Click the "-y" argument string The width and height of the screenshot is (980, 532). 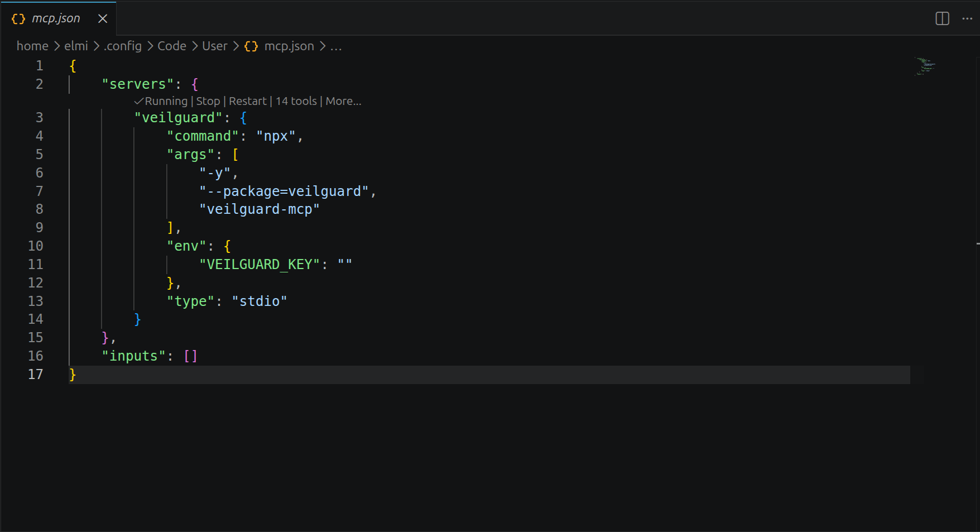(215, 173)
